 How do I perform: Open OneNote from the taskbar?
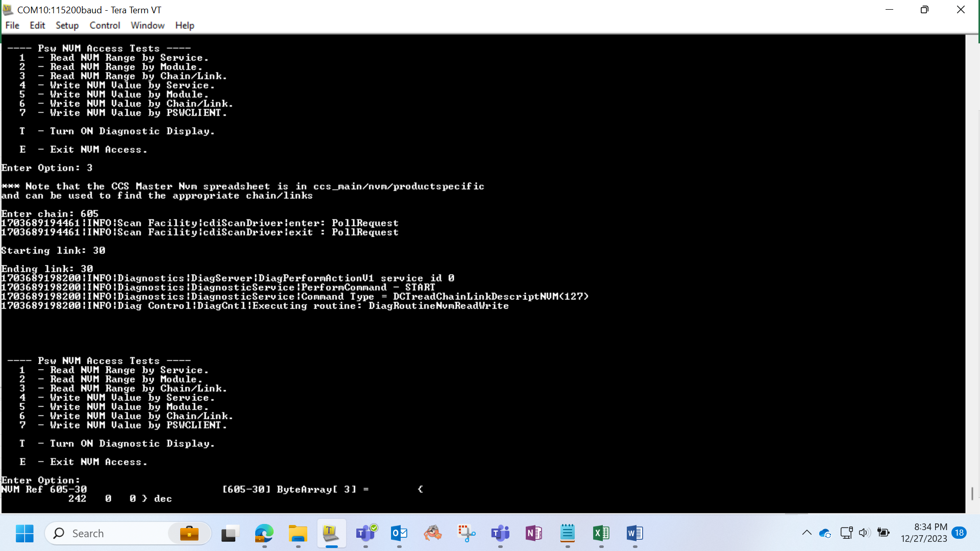pyautogui.click(x=533, y=533)
